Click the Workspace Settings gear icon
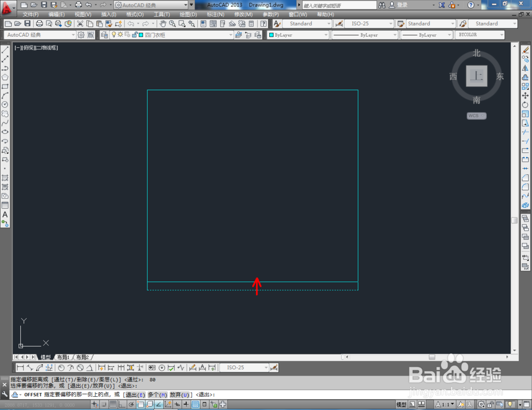532x410 pixels. coord(81,35)
